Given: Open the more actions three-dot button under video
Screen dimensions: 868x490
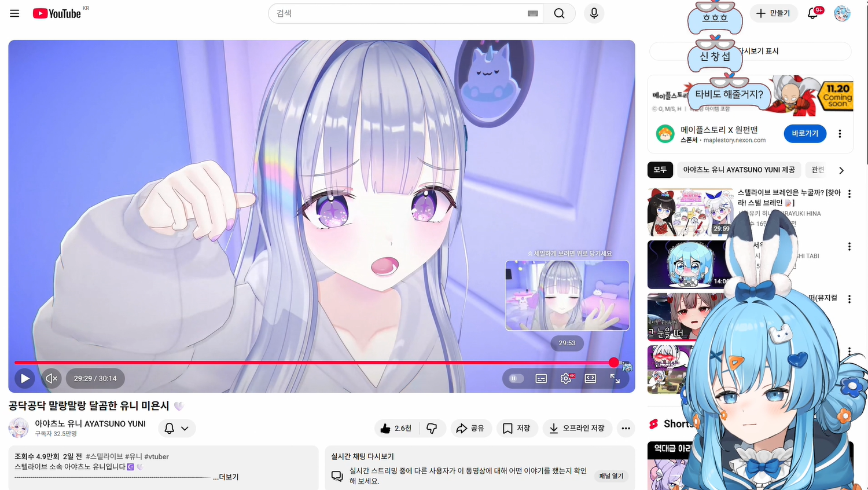Looking at the screenshot, I should 626,428.
